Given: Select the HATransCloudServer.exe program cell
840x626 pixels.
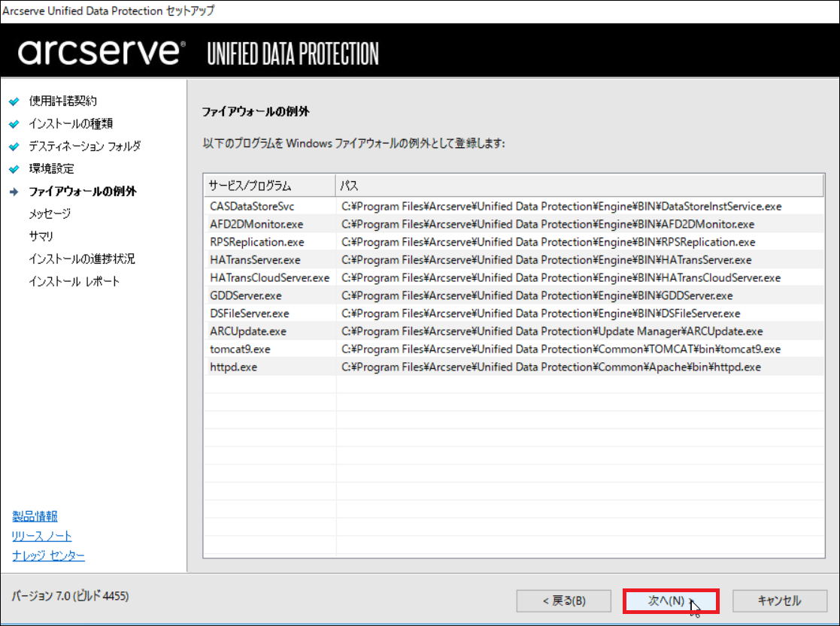Looking at the screenshot, I should (270, 277).
